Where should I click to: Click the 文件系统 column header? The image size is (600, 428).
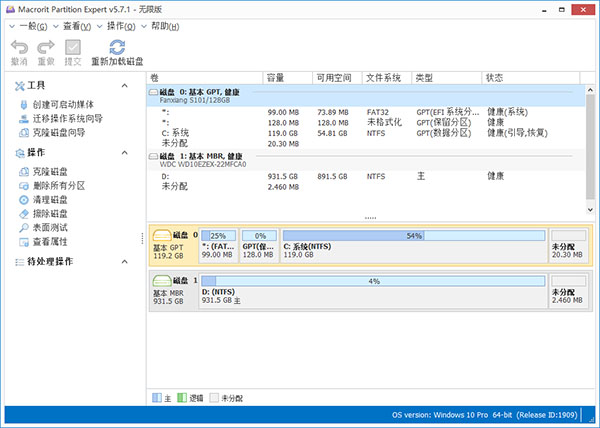point(383,78)
